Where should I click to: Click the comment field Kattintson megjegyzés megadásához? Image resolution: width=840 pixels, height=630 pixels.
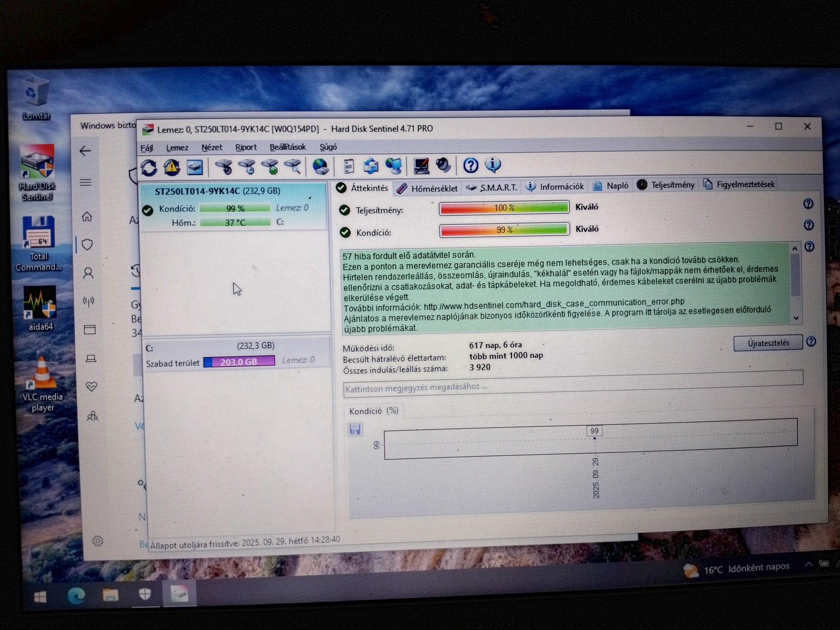(573, 387)
